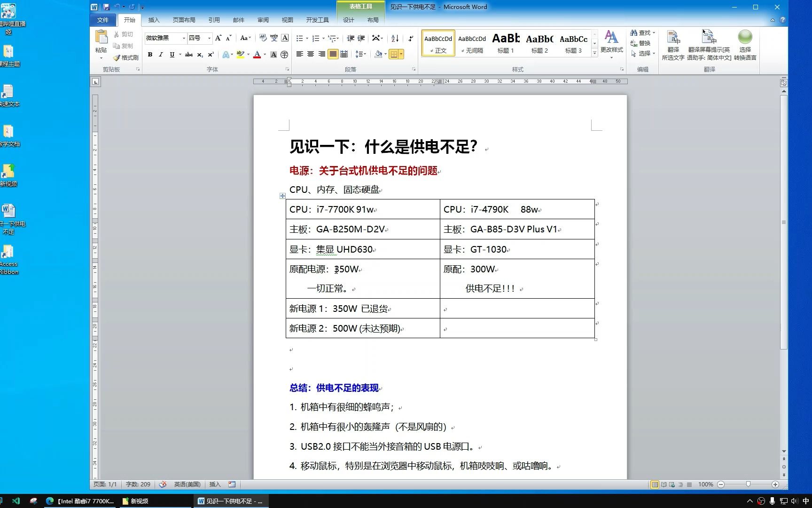Click the shading paint bucket icon
Screen dimensions: 812x508
[378, 55]
